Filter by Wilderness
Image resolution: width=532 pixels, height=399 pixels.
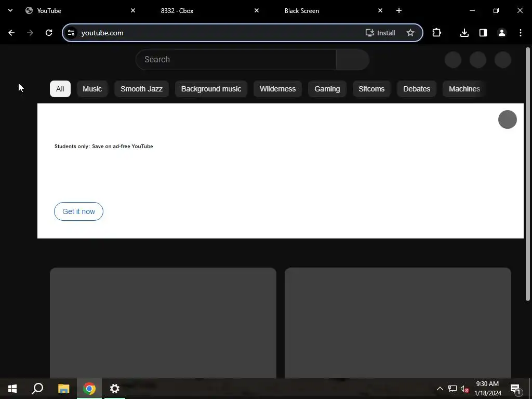277,89
